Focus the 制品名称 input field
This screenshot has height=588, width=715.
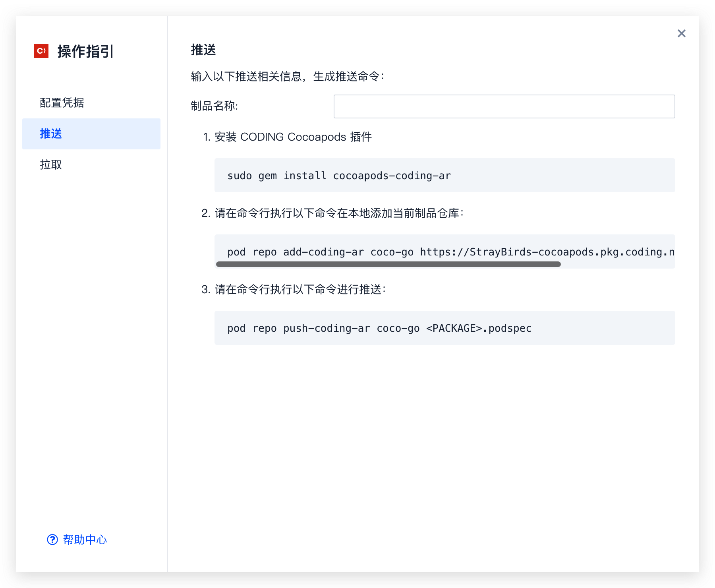(x=504, y=106)
